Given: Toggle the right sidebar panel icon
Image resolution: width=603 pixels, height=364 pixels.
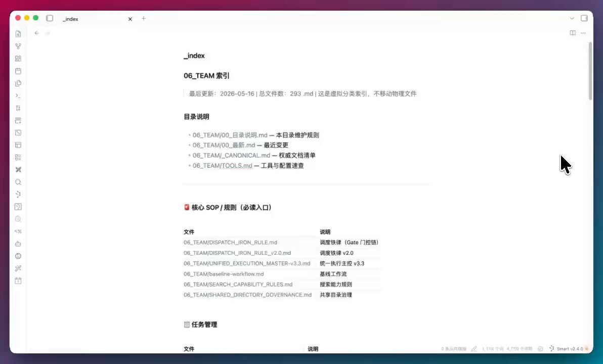Looking at the screenshot, I should coord(584,18).
